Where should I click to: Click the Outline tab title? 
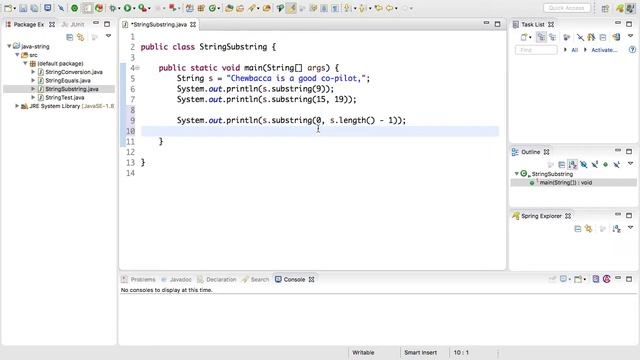(x=530, y=152)
